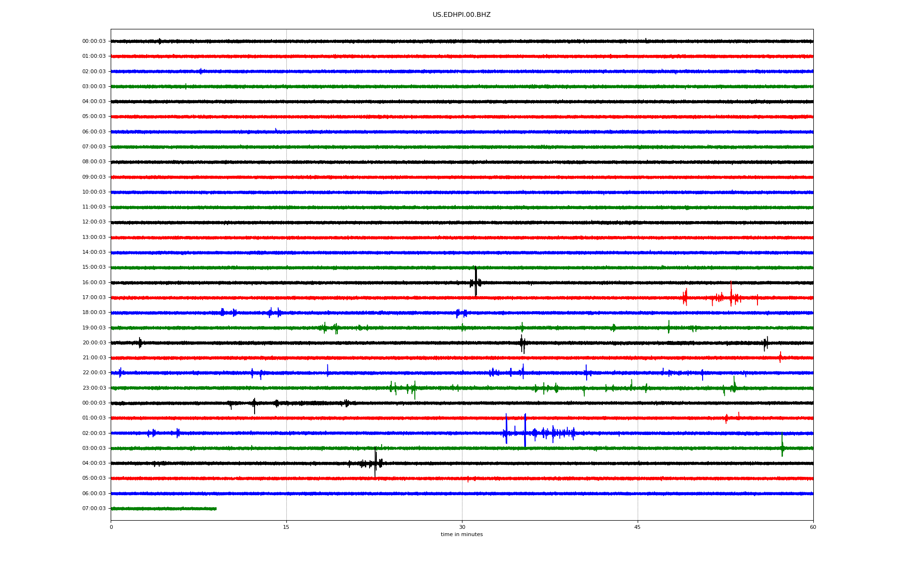
Task: Select the 15:00:03 row time label
Action: (94, 267)
